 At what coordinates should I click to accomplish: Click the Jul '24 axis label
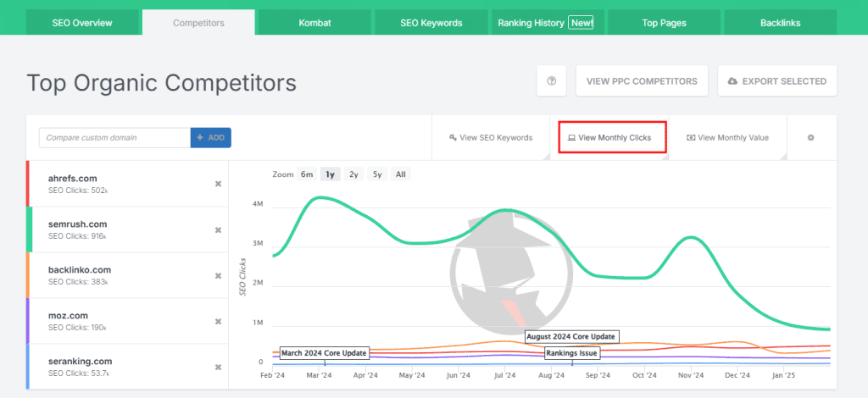[x=504, y=375]
